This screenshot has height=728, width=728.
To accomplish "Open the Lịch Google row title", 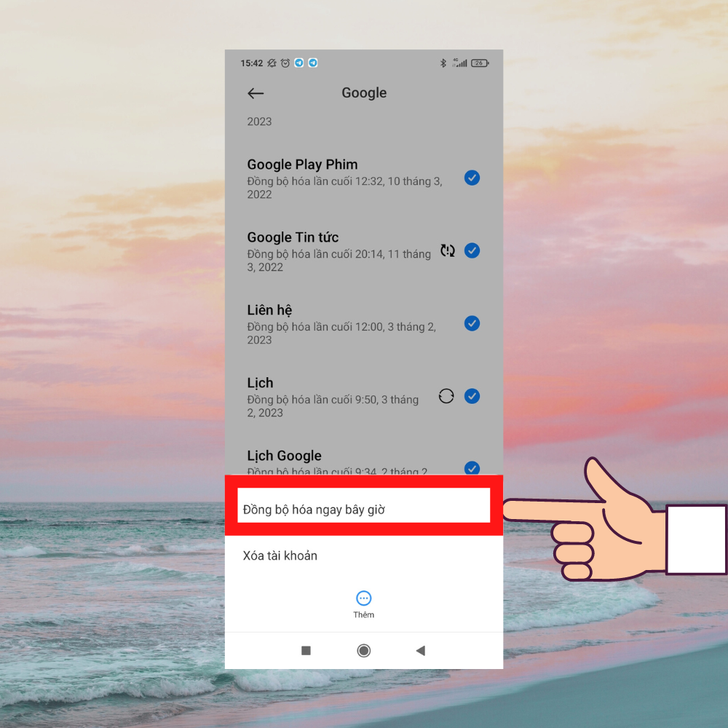I will click(284, 456).
